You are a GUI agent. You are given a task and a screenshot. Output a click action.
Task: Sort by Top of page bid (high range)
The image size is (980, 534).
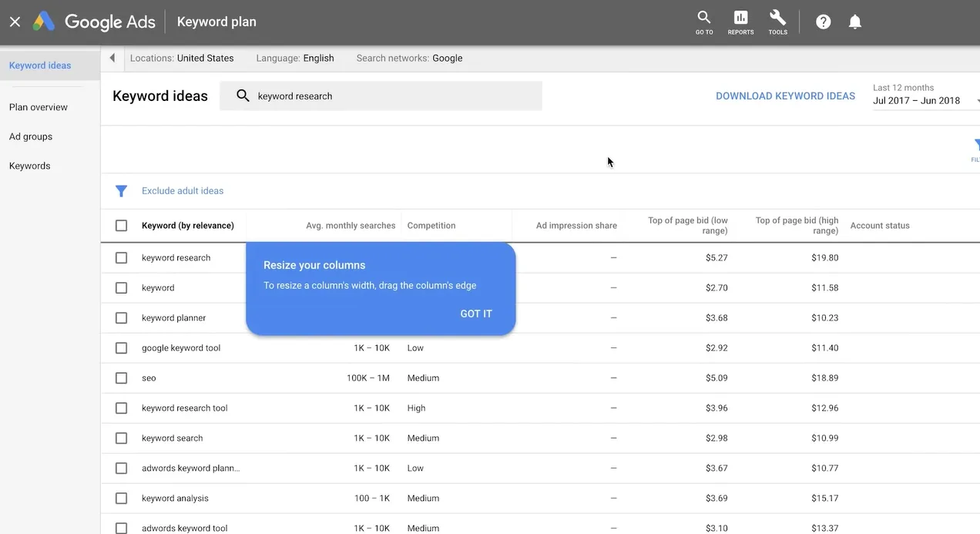(x=797, y=226)
